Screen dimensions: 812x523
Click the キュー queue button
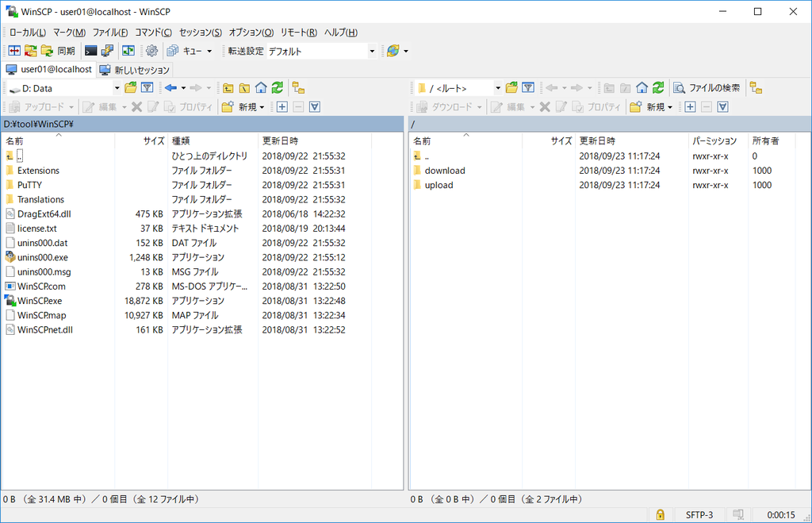[x=185, y=51]
